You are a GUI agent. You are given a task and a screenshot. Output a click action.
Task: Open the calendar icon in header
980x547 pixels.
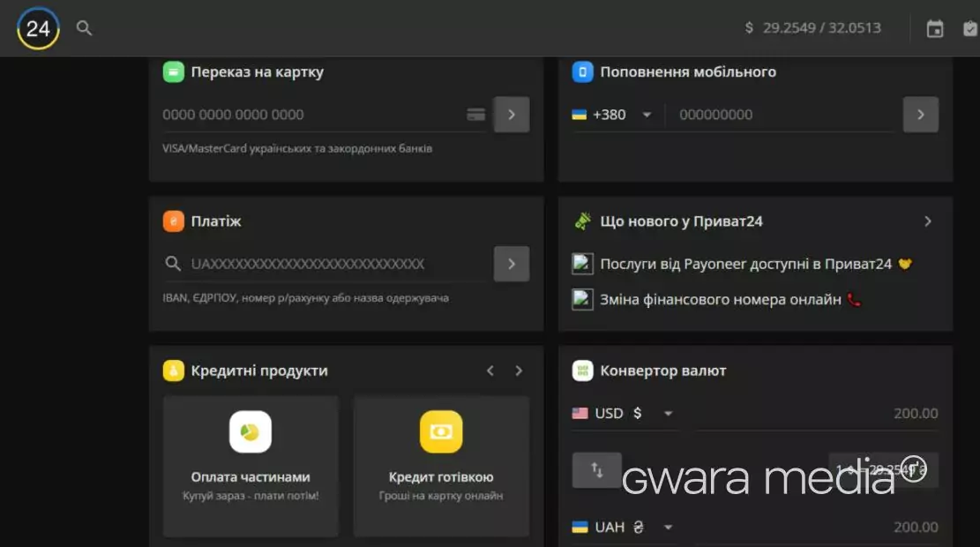(x=935, y=29)
